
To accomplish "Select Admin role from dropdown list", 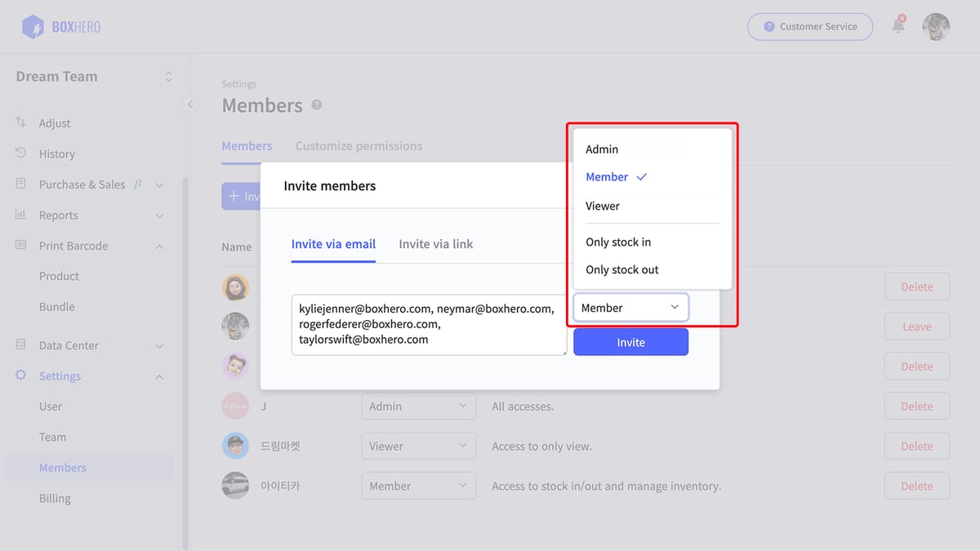I will tap(602, 149).
